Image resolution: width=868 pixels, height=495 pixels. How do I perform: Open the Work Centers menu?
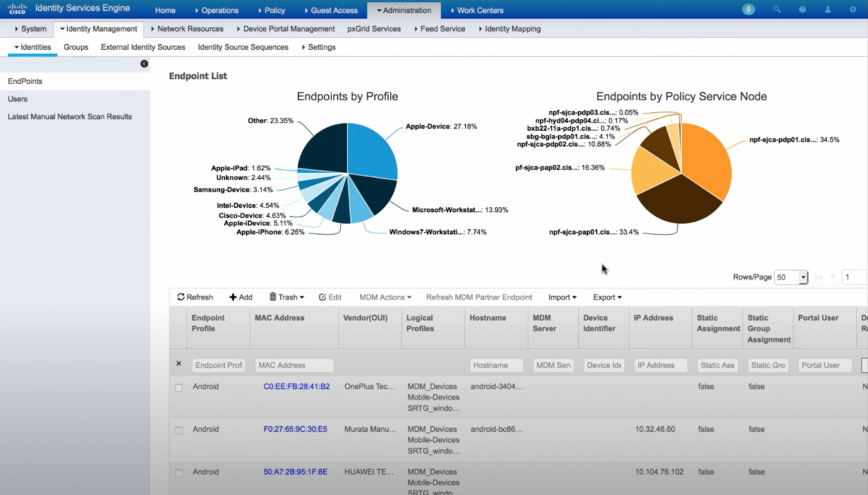[477, 10]
